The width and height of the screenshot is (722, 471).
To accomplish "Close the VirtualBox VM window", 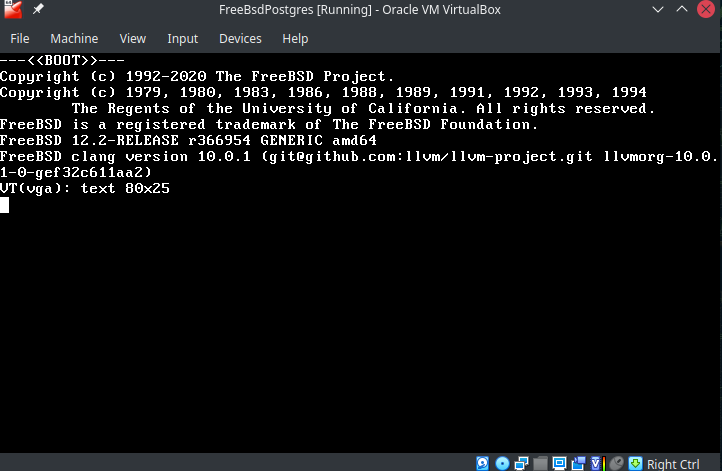I will [x=706, y=9].
